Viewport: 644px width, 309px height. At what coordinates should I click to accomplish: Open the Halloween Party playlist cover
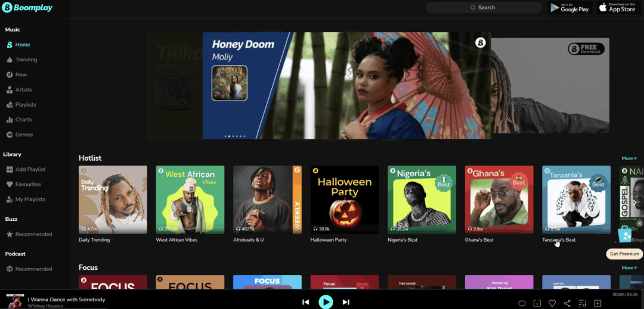tap(345, 199)
